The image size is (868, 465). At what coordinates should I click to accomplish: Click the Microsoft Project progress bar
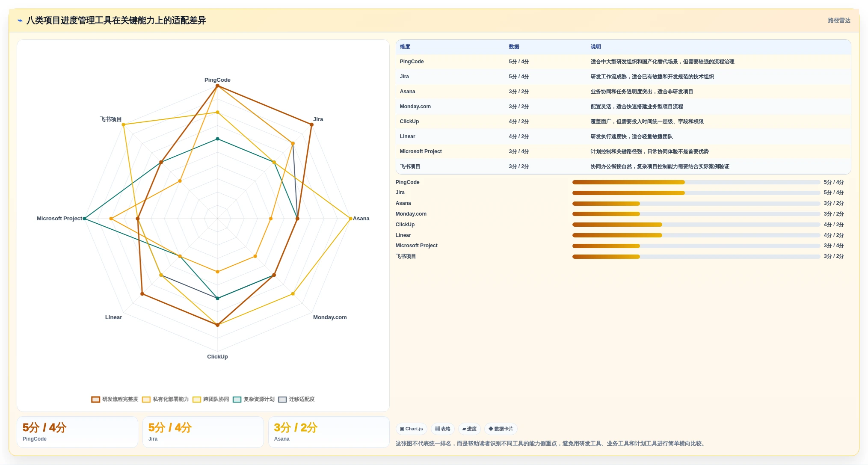pos(696,246)
